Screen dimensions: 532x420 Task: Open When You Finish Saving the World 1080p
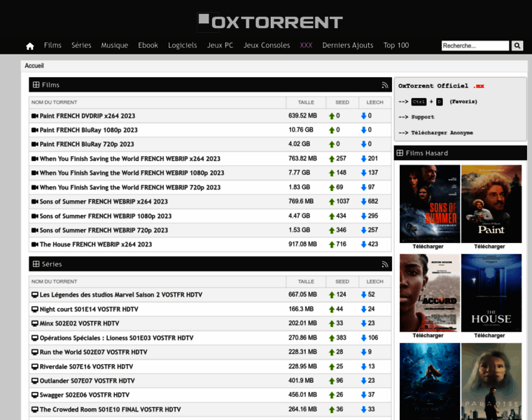pyautogui.click(x=132, y=173)
